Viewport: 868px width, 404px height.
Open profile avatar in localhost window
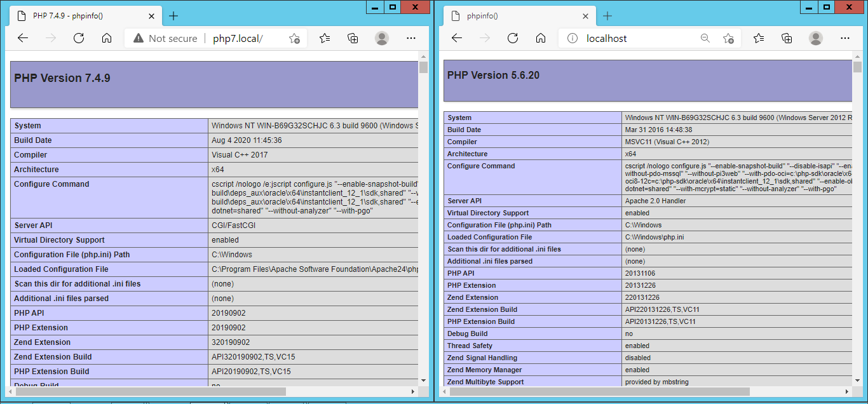[816, 38]
